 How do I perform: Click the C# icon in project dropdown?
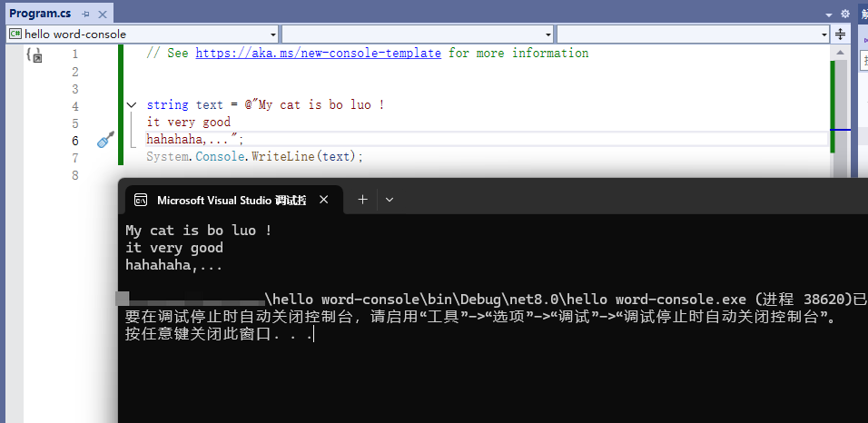point(15,34)
